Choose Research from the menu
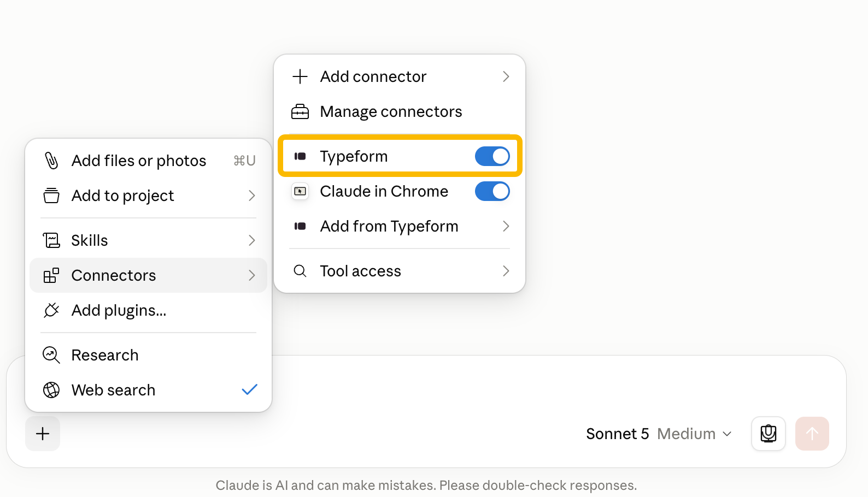The width and height of the screenshot is (868, 497). 148,355
